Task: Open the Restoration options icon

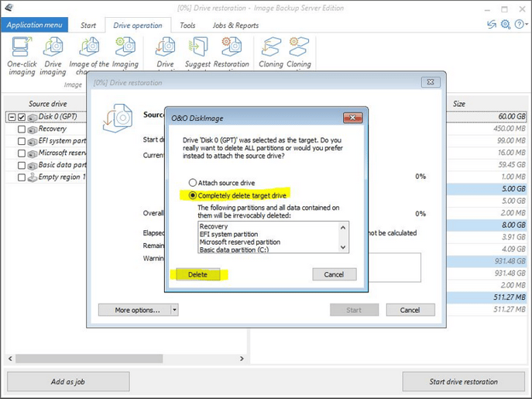Action: (232, 46)
